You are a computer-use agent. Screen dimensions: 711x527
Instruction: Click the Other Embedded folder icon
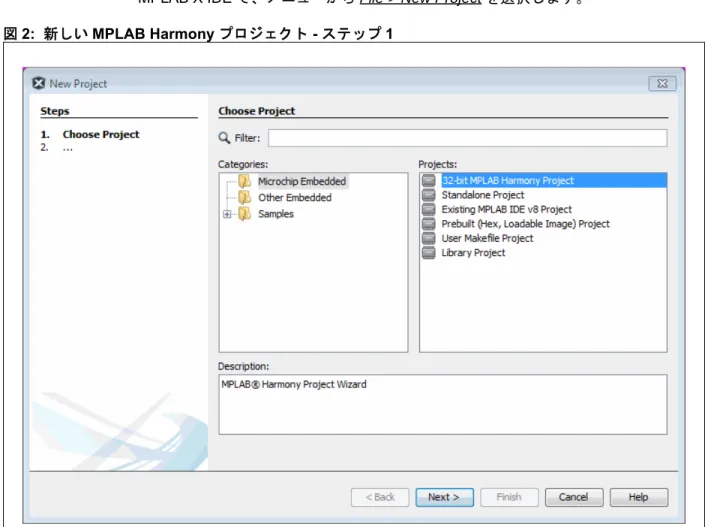click(x=244, y=198)
